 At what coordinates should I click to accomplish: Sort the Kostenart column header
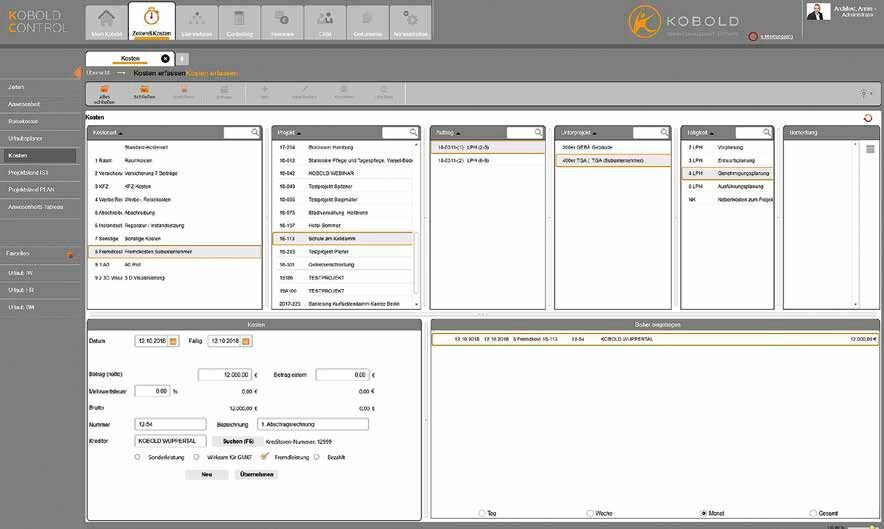click(x=107, y=133)
